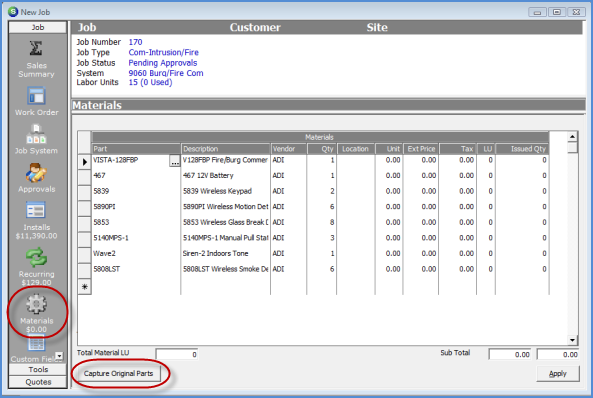Select the Quotes tab in sidebar
The width and height of the screenshot is (593, 398).
tap(38, 382)
